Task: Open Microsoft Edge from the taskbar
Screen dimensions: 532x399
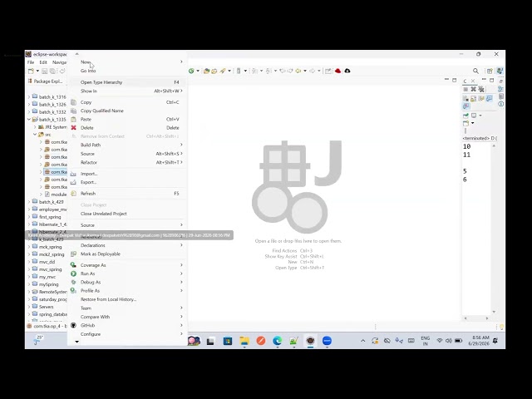Action: tap(277, 340)
